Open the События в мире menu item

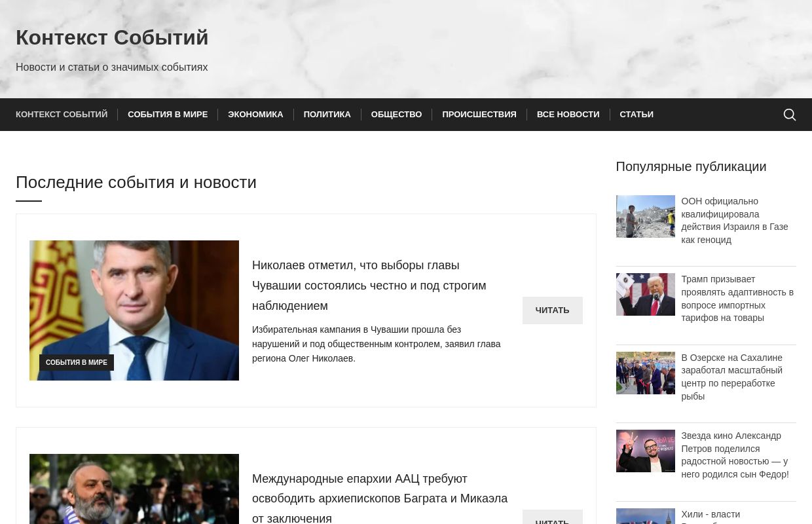pos(168,115)
